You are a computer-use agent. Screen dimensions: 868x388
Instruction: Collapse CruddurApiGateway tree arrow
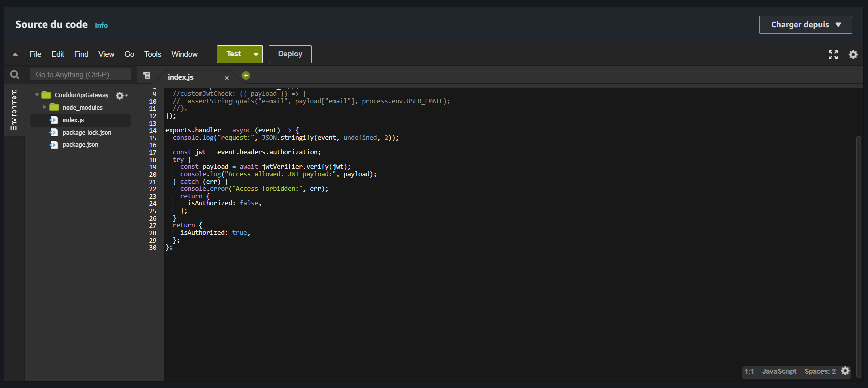pos(37,95)
